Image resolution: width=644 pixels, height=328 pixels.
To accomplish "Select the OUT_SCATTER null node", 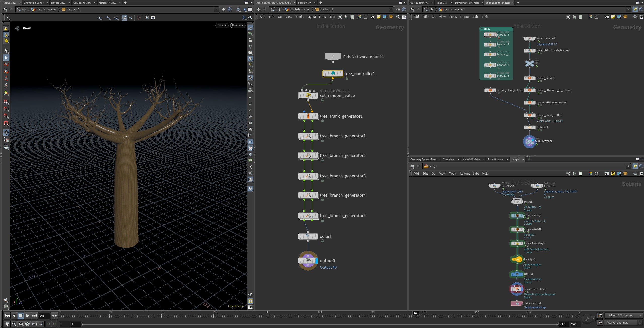I will point(529,142).
